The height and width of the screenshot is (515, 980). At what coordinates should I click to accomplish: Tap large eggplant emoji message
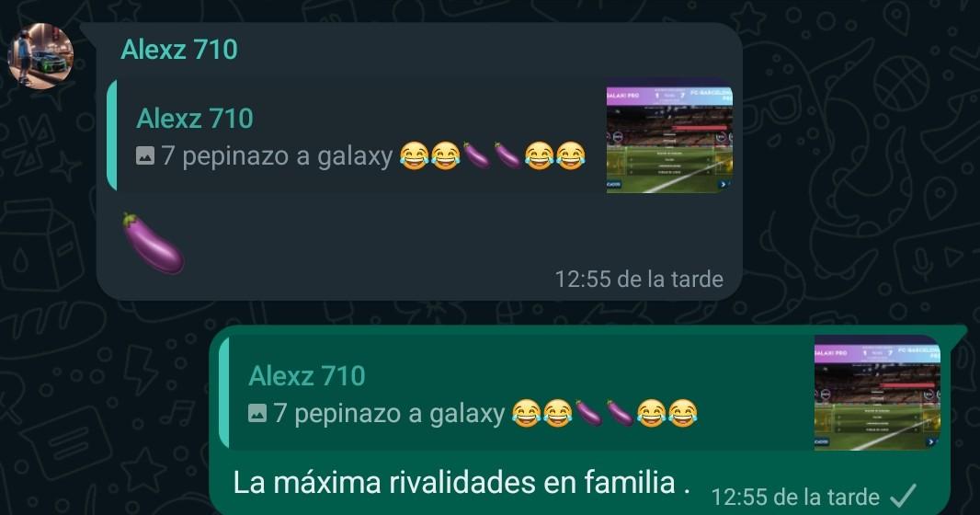[153, 243]
